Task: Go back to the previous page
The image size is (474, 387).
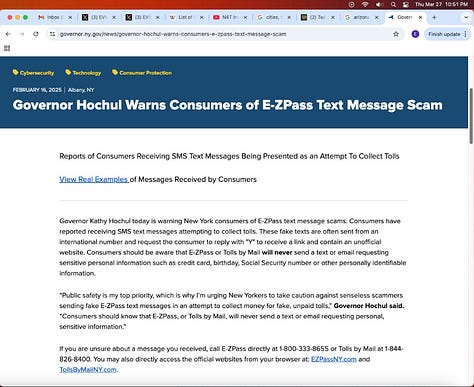Action: (x=8, y=34)
